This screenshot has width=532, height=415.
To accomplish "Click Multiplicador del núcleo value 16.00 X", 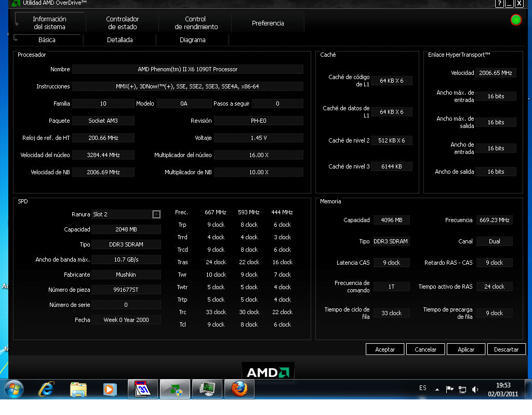I will tap(259, 155).
